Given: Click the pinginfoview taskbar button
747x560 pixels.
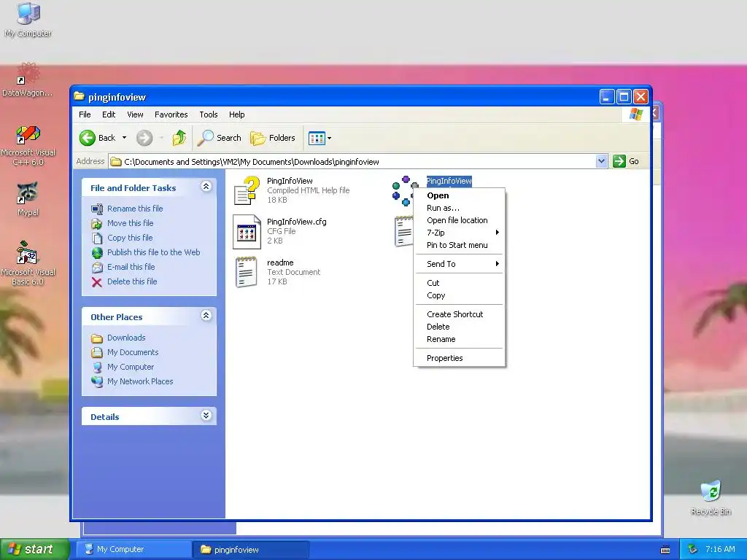Looking at the screenshot, I should (x=251, y=550).
